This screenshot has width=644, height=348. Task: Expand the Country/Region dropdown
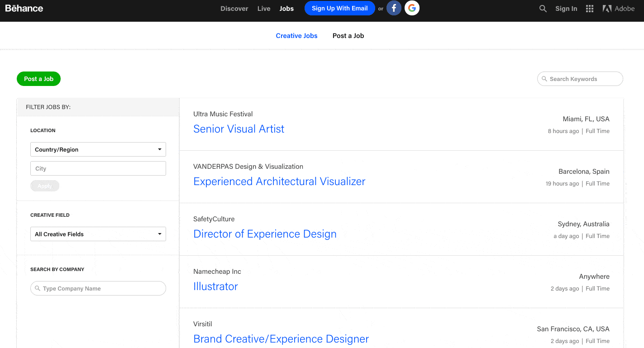pyautogui.click(x=98, y=149)
